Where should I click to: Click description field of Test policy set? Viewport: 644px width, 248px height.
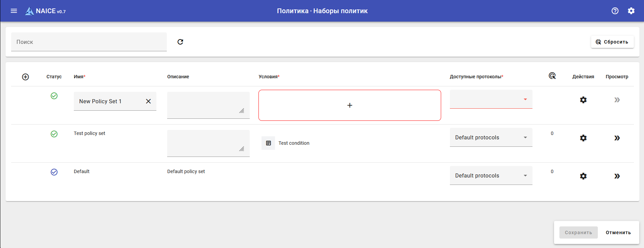208,143
